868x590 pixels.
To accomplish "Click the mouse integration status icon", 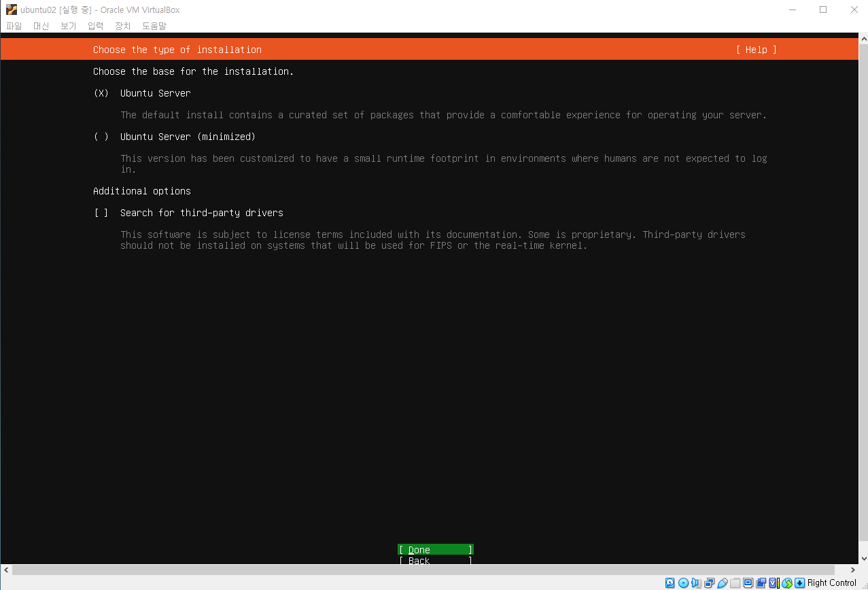I will pyautogui.click(x=787, y=583).
